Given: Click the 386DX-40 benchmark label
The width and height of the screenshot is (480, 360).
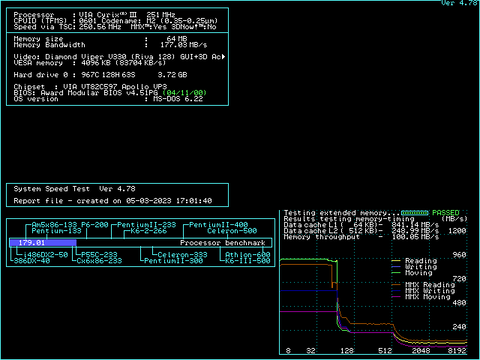Looking at the screenshot, I should point(32,261).
